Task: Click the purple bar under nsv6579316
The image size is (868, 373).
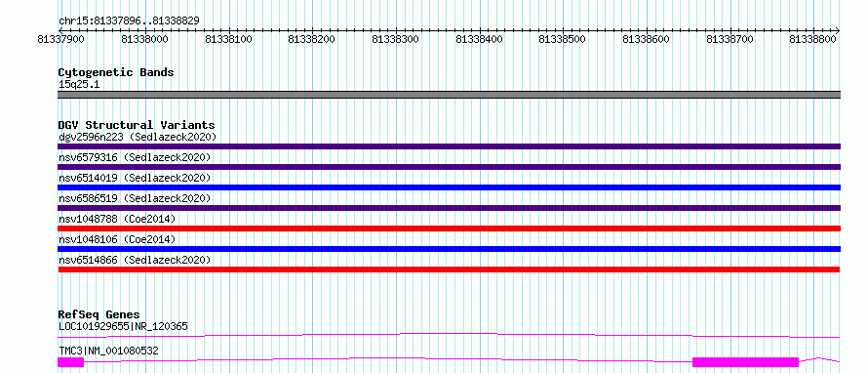Action: (x=449, y=167)
